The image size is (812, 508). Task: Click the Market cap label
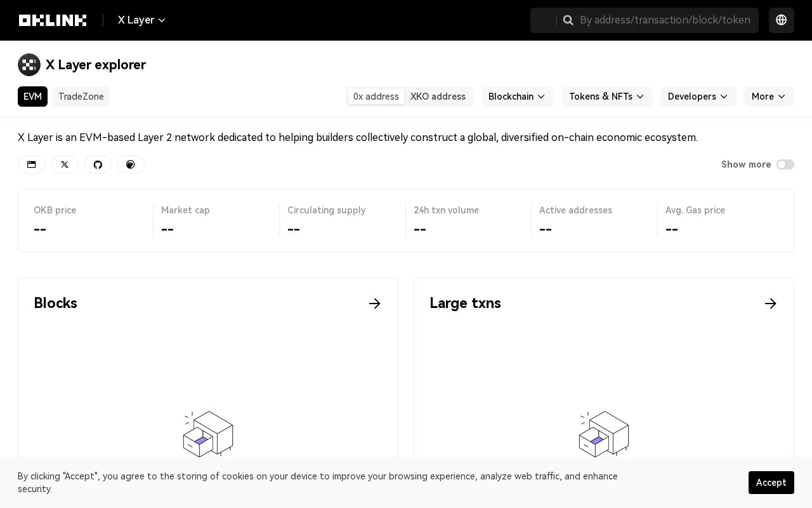pos(185,210)
